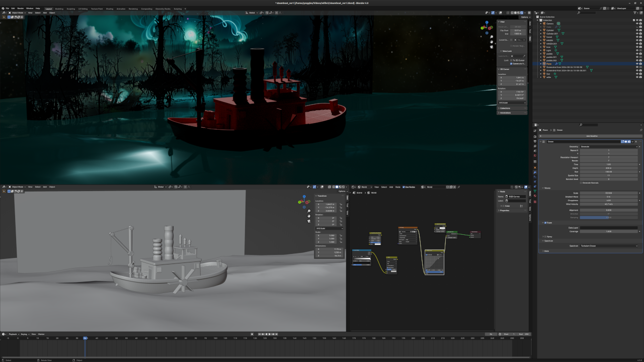The image size is (644, 362).
Task: Disable the Use Nodes checkbox in shader editor
Action: coord(404,187)
